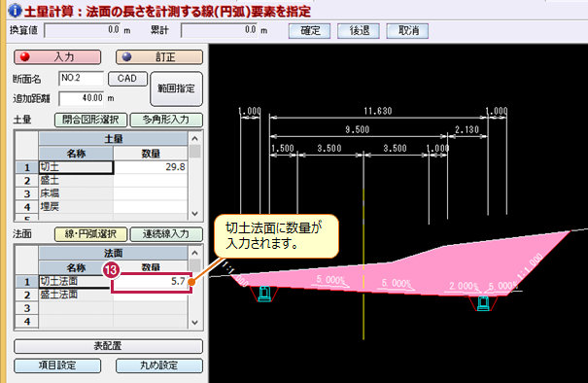Click the blue info icon in title

[15, 11]
